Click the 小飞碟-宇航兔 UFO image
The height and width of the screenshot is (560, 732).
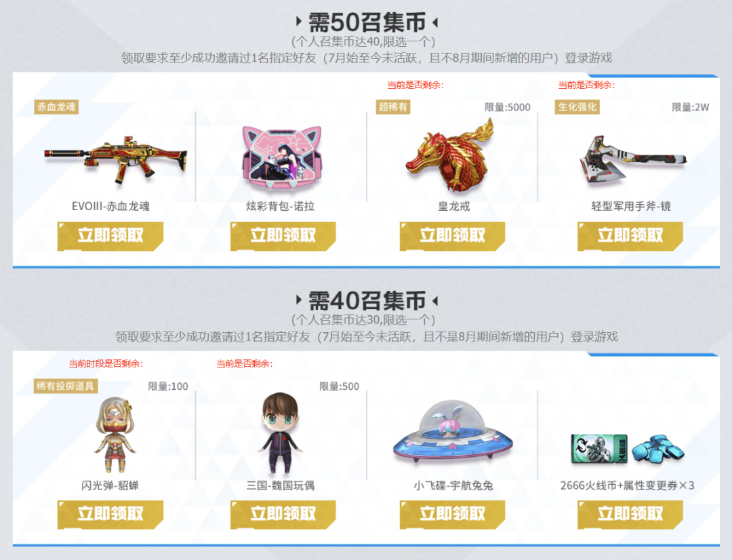(x=453, y=432)
